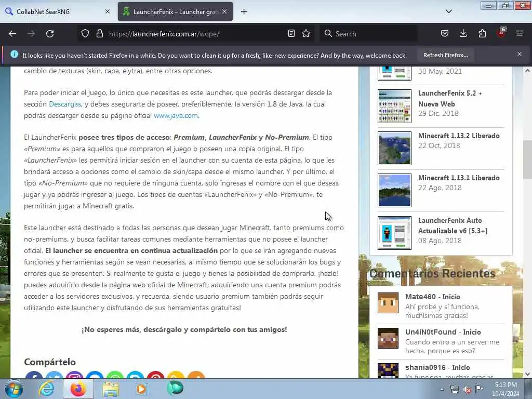Open the taskbar clock showing 5:13 PM
Image resolution: width=532 pixels, height=399 pixels.
[506, 389]
